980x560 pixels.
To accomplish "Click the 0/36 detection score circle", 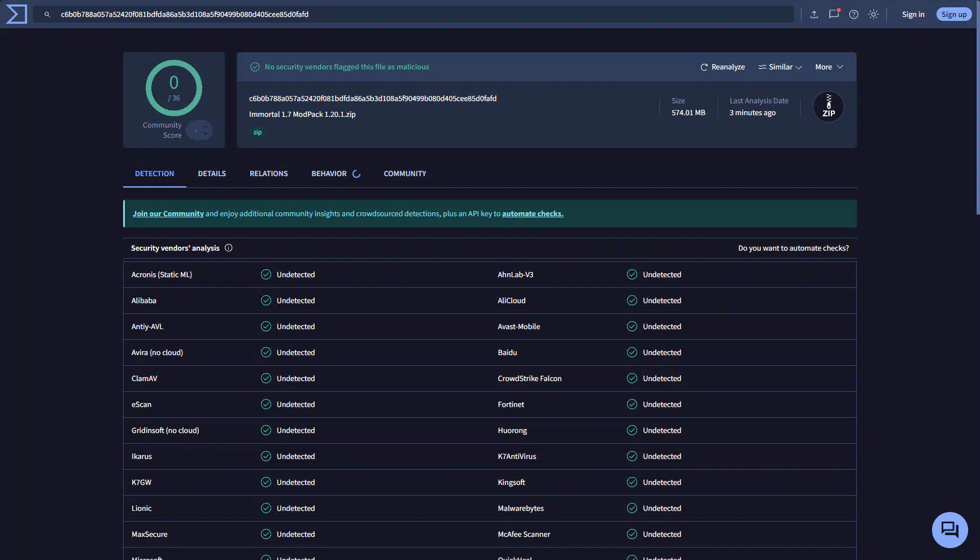I will (174, 88).
